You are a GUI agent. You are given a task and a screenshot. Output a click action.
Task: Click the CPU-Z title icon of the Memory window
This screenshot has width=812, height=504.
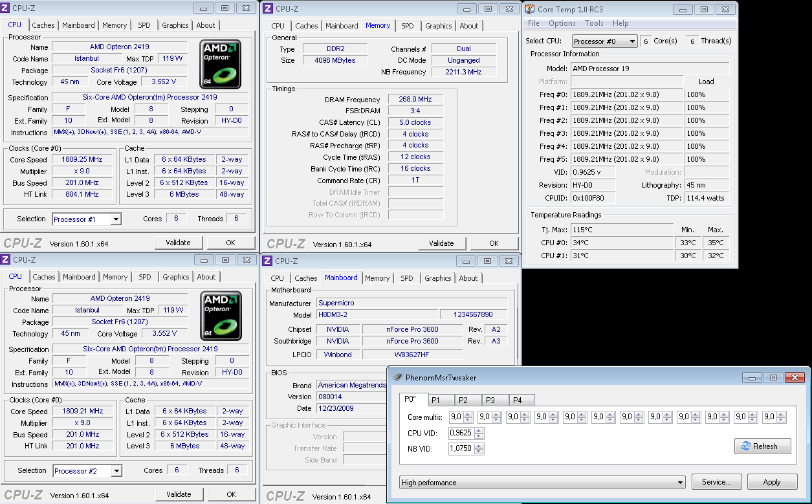point(268,8)
